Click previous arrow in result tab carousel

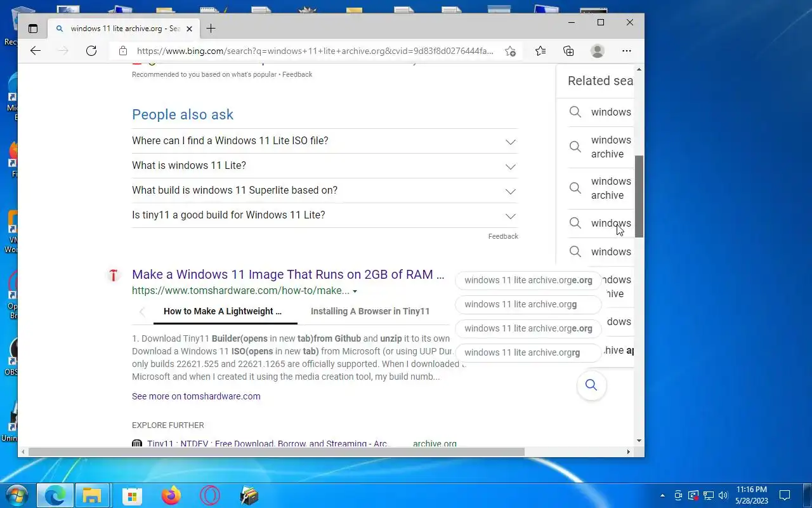(x=142, y=311)
